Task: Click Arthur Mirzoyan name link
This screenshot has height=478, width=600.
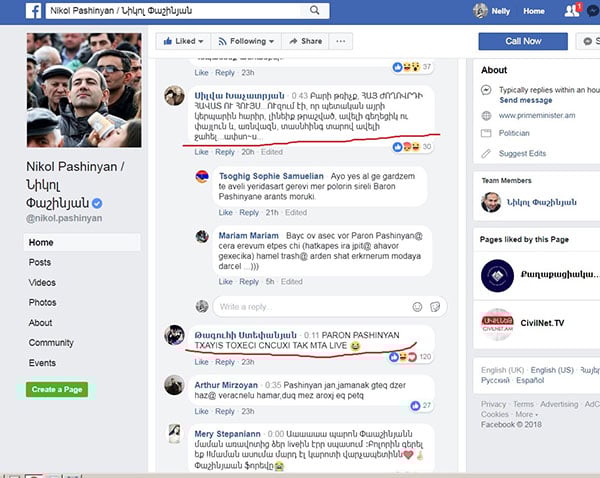Action: pos(226,385)
